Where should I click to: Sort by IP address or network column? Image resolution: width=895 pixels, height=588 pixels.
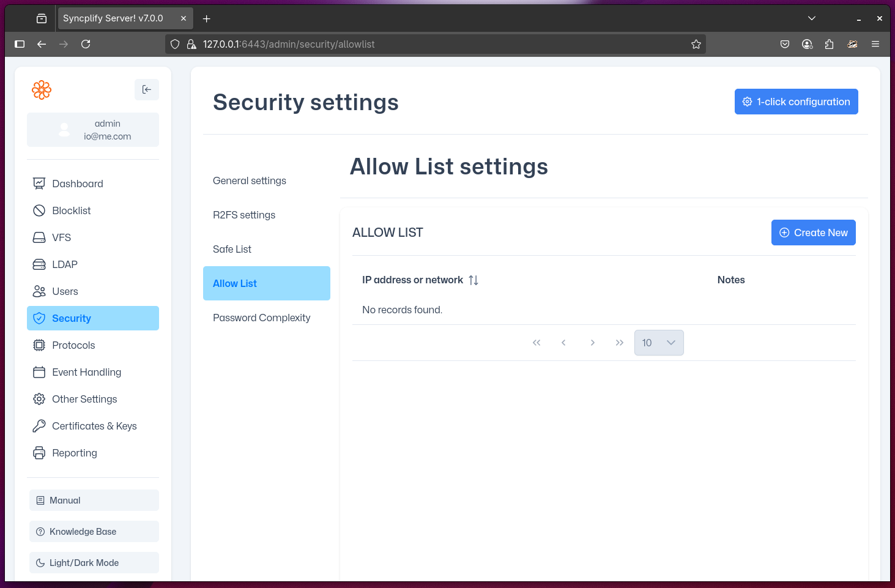473,280
